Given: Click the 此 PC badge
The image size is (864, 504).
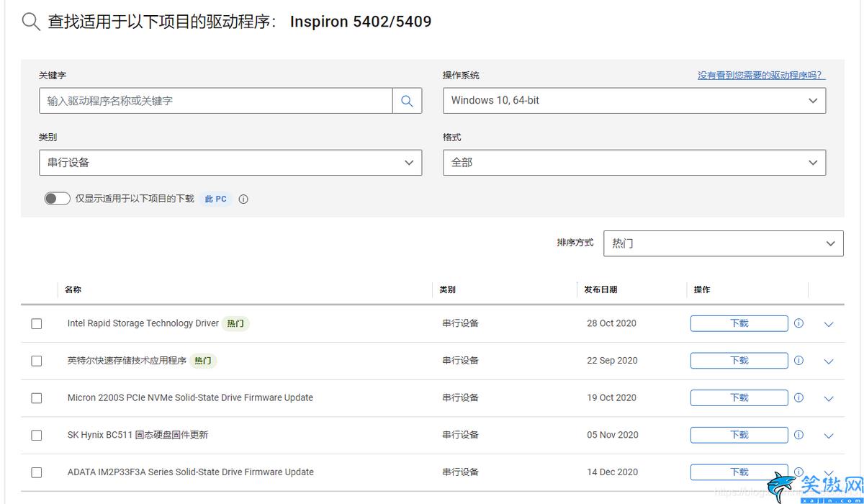Looking at the screenshot, I should 216,199.
